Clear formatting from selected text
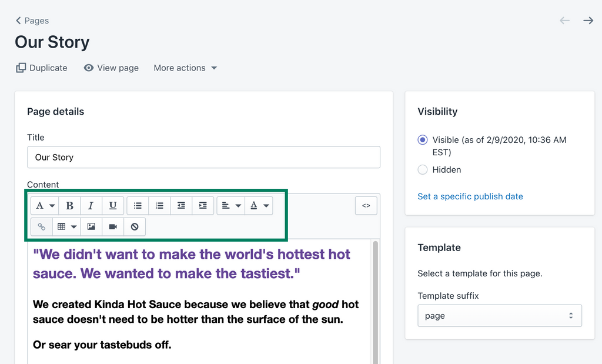This screenshot has height=364, width=602. (135, 226)
